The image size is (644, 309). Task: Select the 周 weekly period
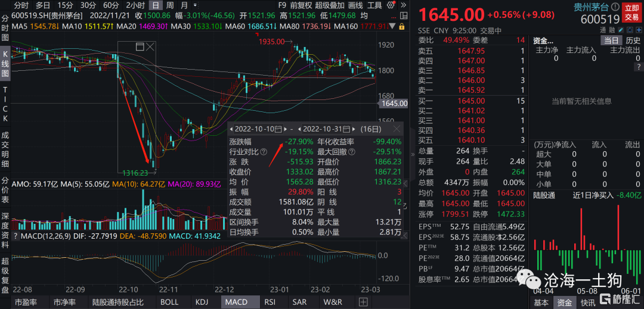[169, 6]
